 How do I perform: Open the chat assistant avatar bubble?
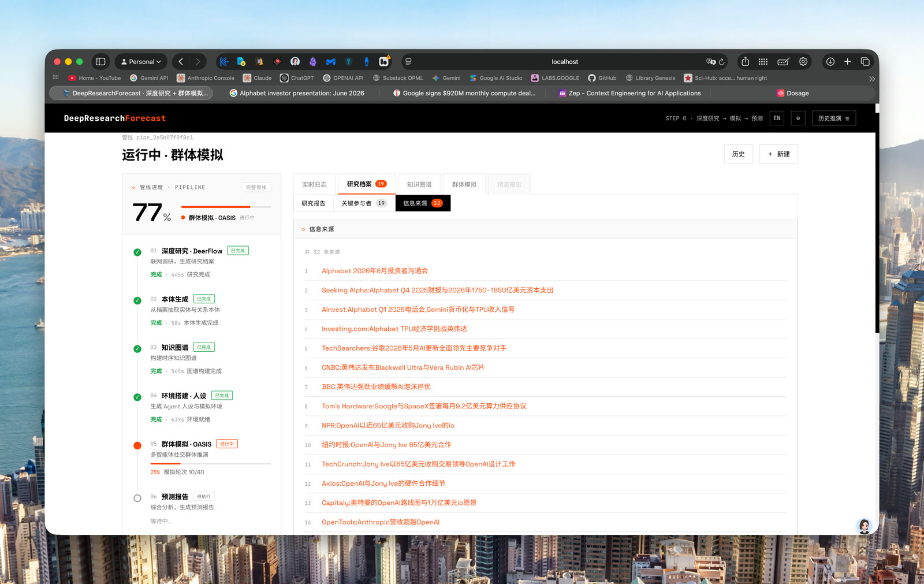click(x=865, y=526)
